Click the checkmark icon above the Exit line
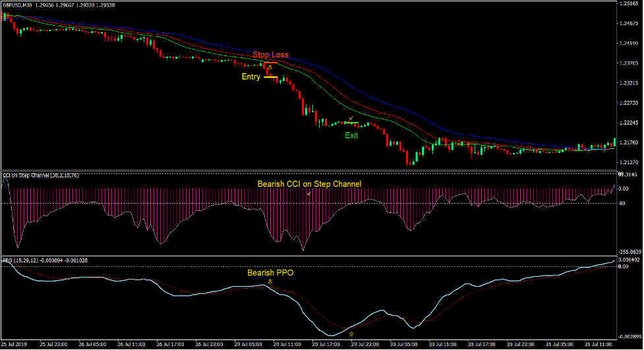 (351, 118)
